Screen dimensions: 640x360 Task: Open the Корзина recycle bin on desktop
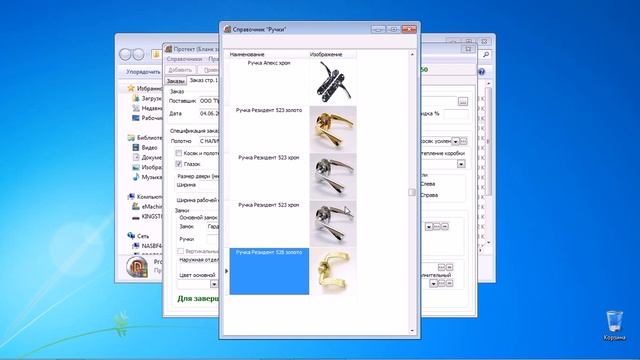[614, 325]
